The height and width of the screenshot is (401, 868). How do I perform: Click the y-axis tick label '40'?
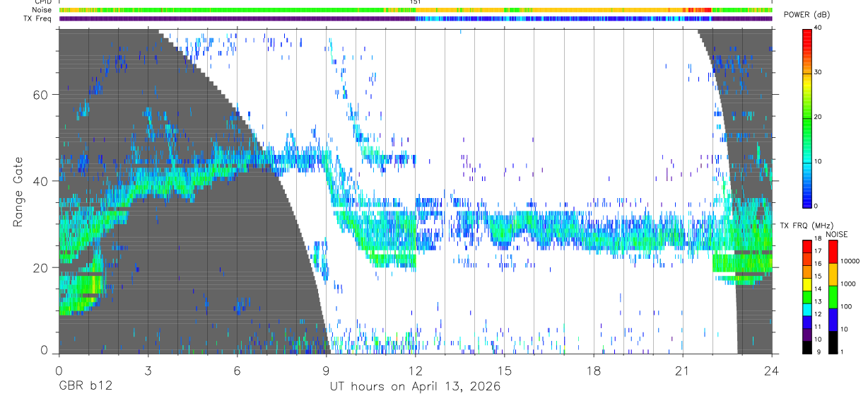[x=40, y=181]
